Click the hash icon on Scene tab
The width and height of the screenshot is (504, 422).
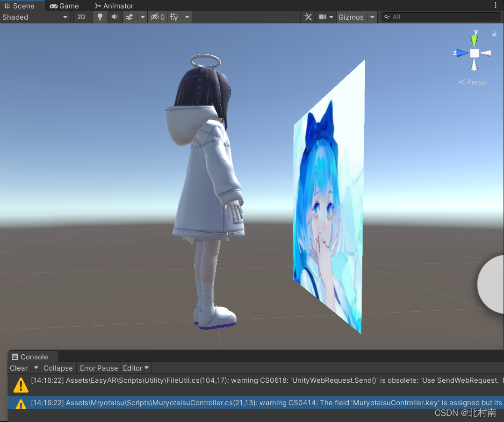7,6
